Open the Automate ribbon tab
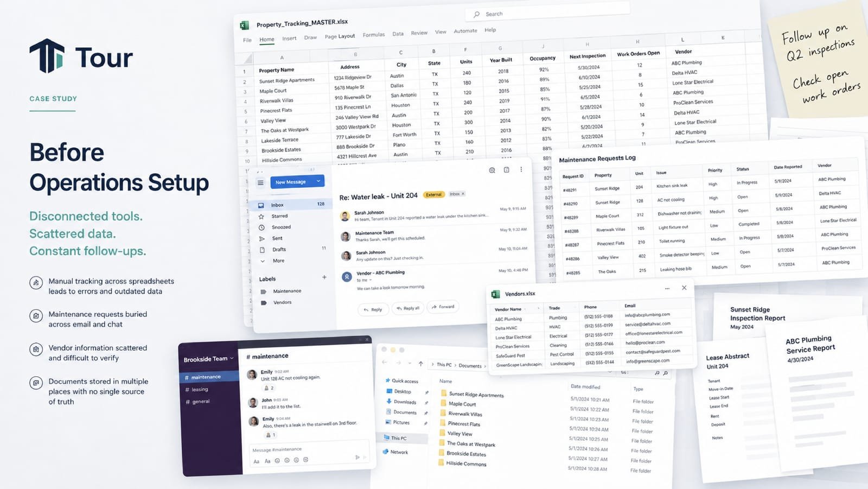868x489 pixels. coord(465,31)
